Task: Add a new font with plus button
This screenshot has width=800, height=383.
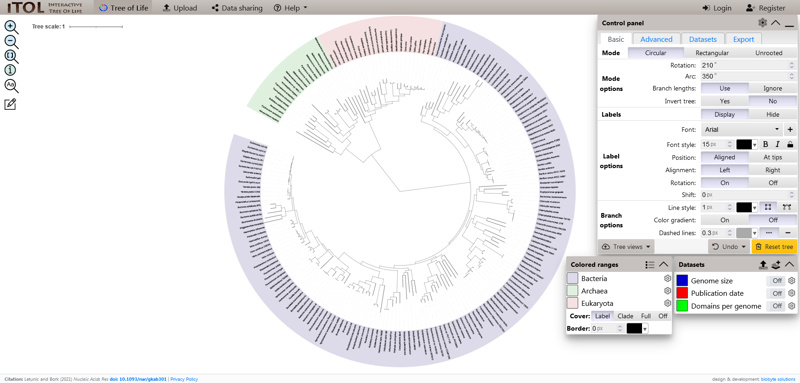Action: click(790, 130)
